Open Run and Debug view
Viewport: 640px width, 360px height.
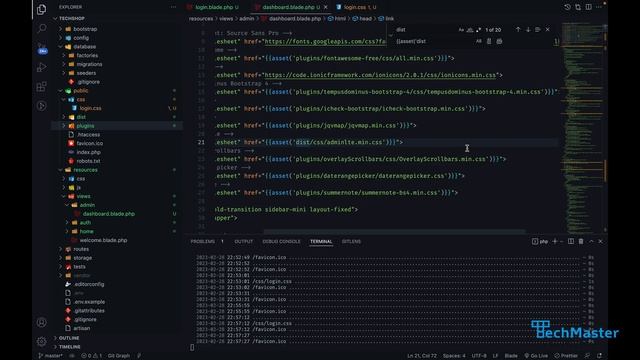pyautogui.click(x=42, y=67)
